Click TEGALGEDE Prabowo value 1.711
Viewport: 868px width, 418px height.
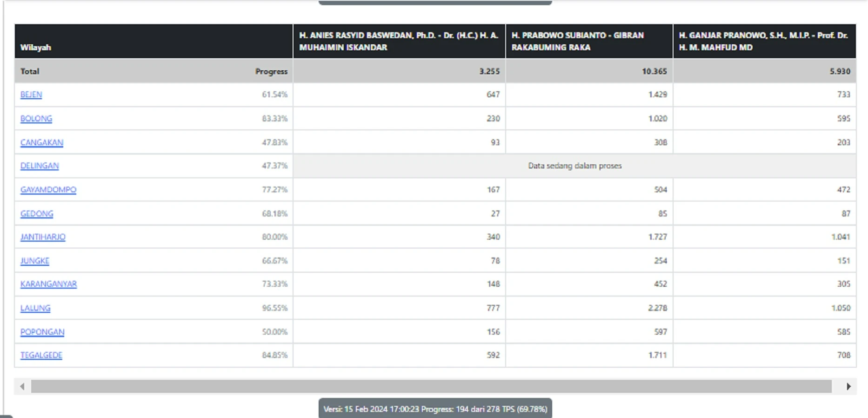click(x=658, y=355)
